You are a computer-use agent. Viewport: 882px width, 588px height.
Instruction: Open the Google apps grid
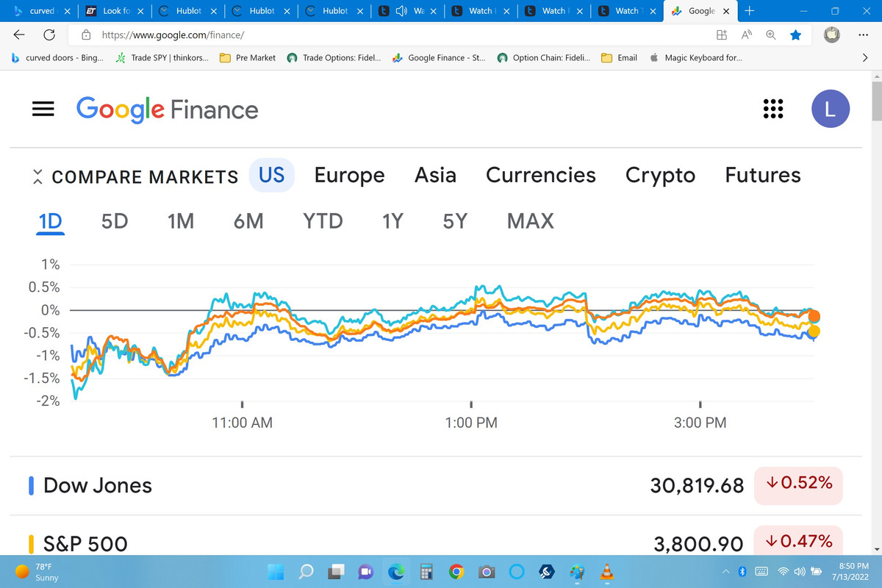(772, 109)
